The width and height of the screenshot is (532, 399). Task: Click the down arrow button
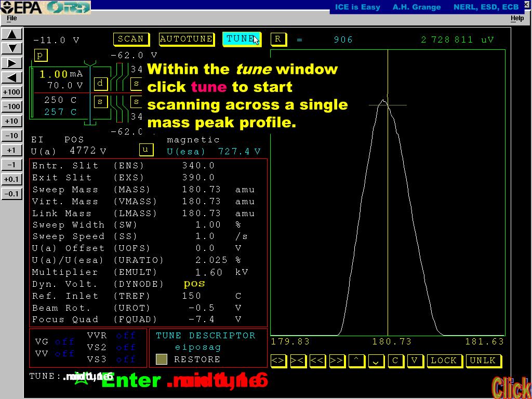coord(12,48)
